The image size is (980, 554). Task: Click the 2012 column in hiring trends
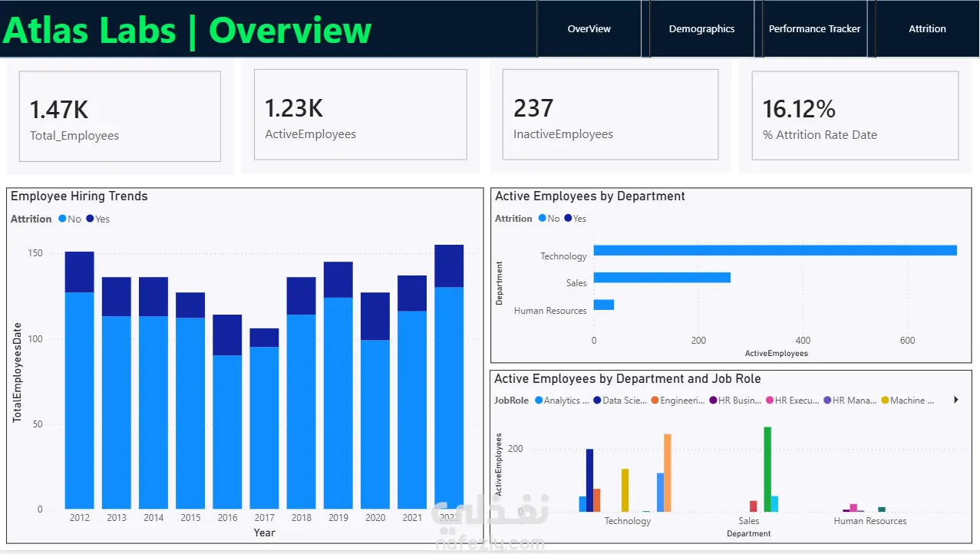(x=80, y=380)
